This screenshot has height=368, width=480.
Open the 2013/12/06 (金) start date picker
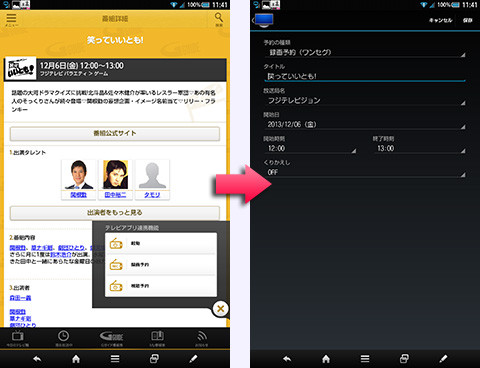coord(364,125)
